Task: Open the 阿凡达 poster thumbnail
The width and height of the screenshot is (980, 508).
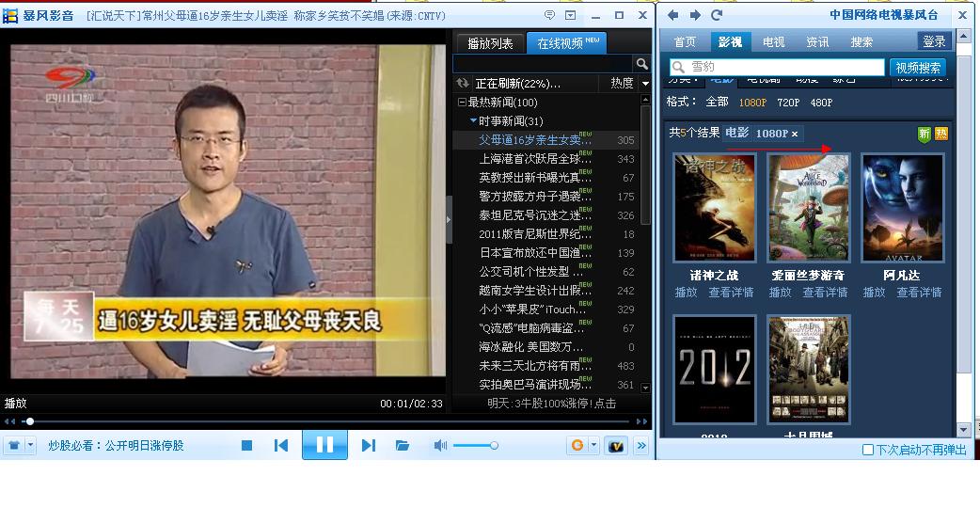Action: coord(903,208)
